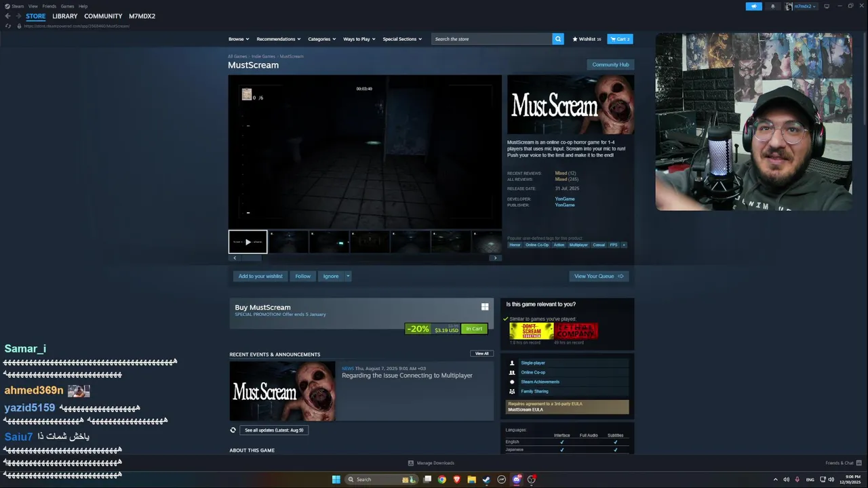868x488 pixels.
Task: Click the Ignore button
Action: 331,276
